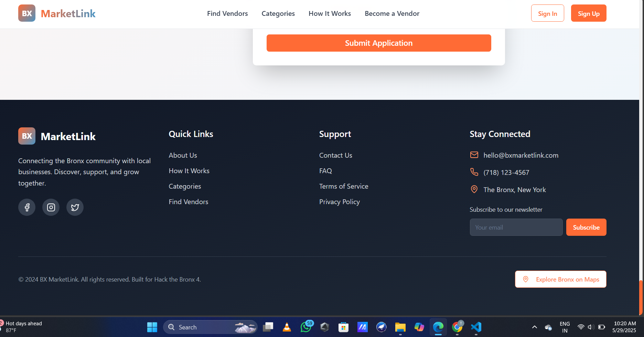Click the phone icon beside (718) 123-4567
The image size is (644, 337).
(474, 172)
